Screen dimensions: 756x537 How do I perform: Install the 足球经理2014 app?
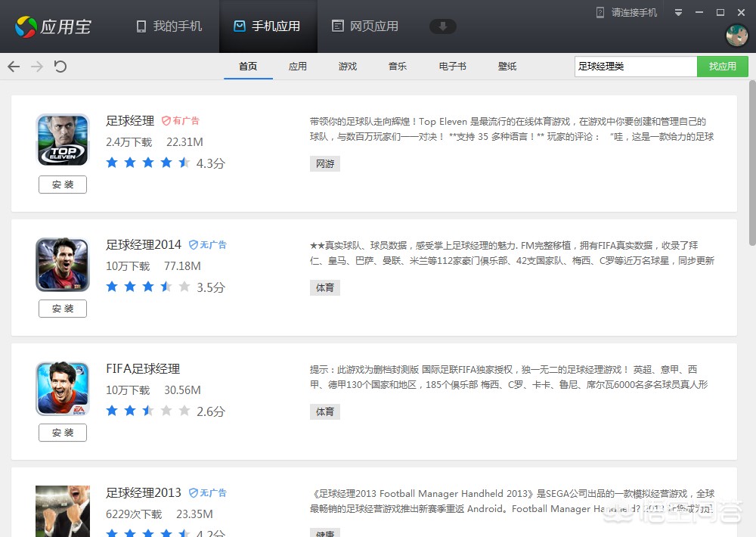click(63, 309)
